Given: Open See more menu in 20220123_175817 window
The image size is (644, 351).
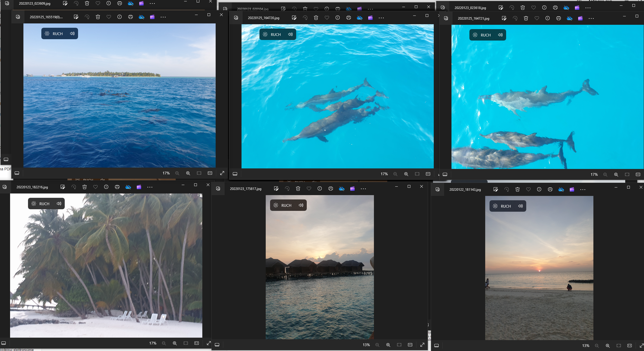Looking at the screenshot, I should point(363,189).
